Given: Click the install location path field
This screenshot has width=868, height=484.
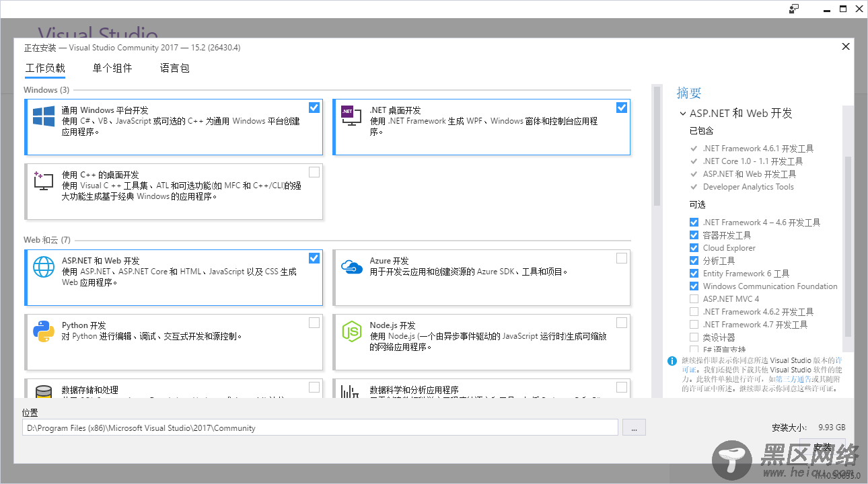Looking at the screenshot, I should [320, 428].
